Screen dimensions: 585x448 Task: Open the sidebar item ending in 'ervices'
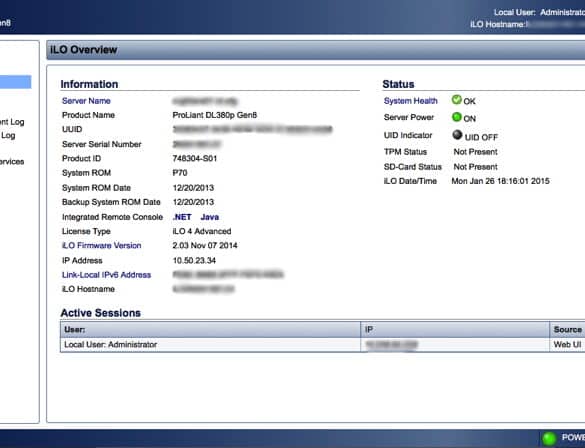point(12,162)
